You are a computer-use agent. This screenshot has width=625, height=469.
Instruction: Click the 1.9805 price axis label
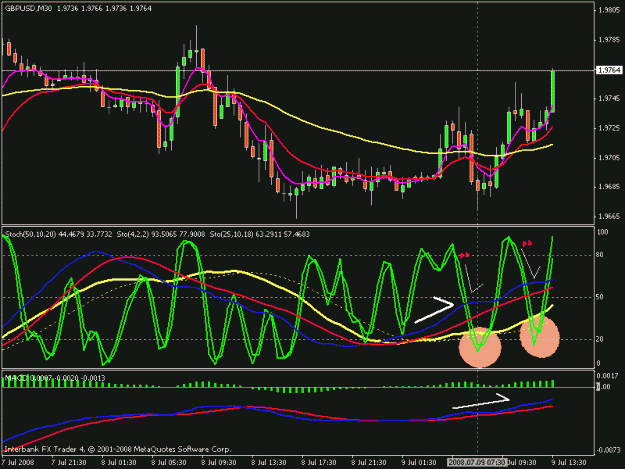point(609,10)
